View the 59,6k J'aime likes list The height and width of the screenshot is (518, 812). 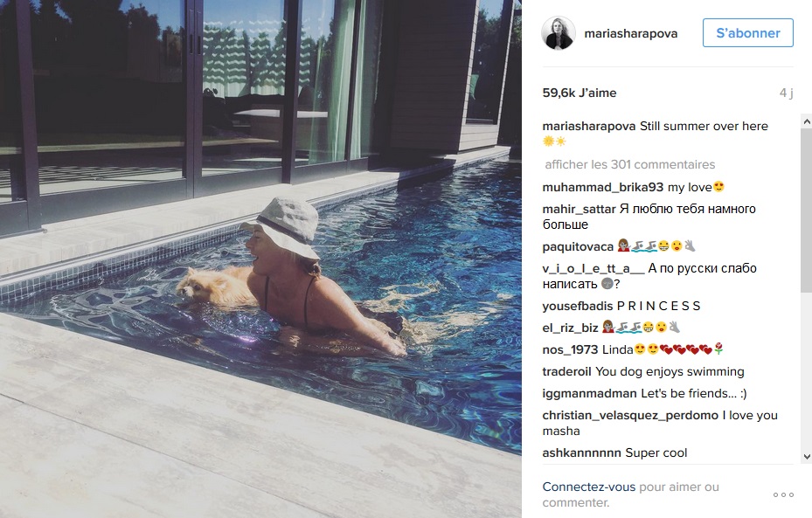click(580, 93)
